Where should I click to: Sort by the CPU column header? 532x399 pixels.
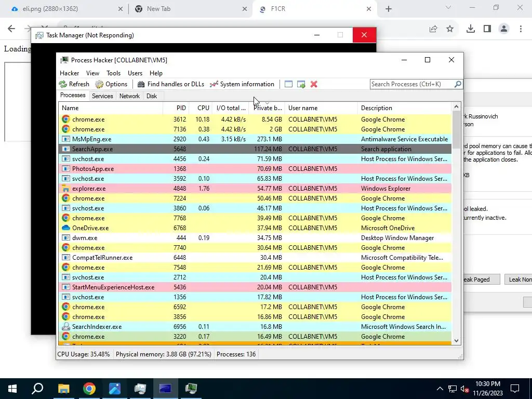click(201, 108)
